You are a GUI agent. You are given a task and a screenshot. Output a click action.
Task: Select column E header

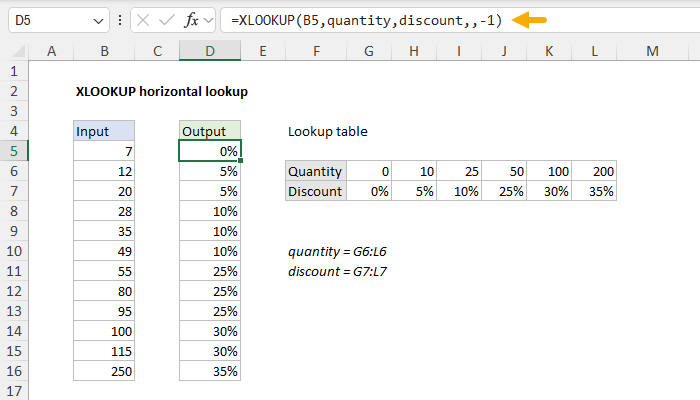pyautogui.click(x=263, y=51)
